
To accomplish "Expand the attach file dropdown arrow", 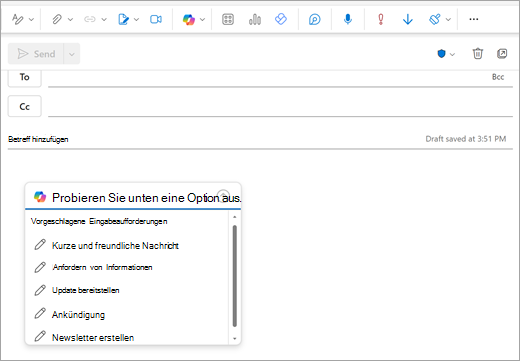I will coord(70,20).
